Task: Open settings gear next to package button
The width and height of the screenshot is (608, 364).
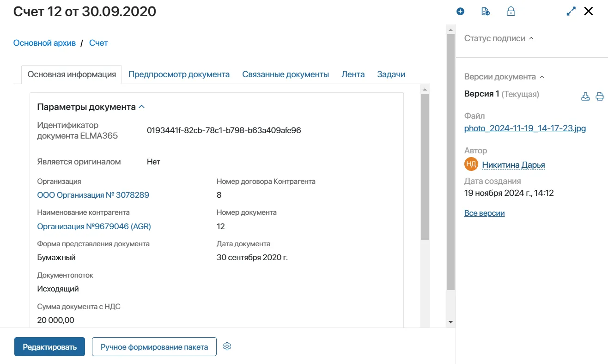Action: pyautogui.click(x=227, y=346)
